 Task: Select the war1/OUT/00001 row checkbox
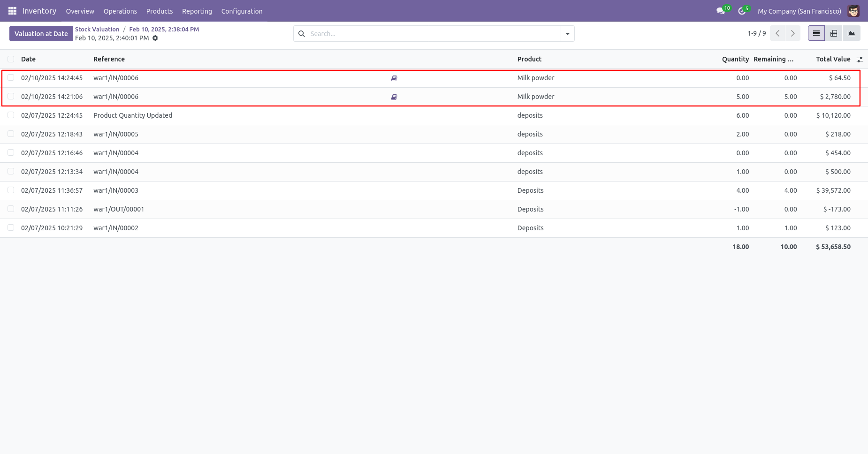pyautogui.click(x=11, y=209)
